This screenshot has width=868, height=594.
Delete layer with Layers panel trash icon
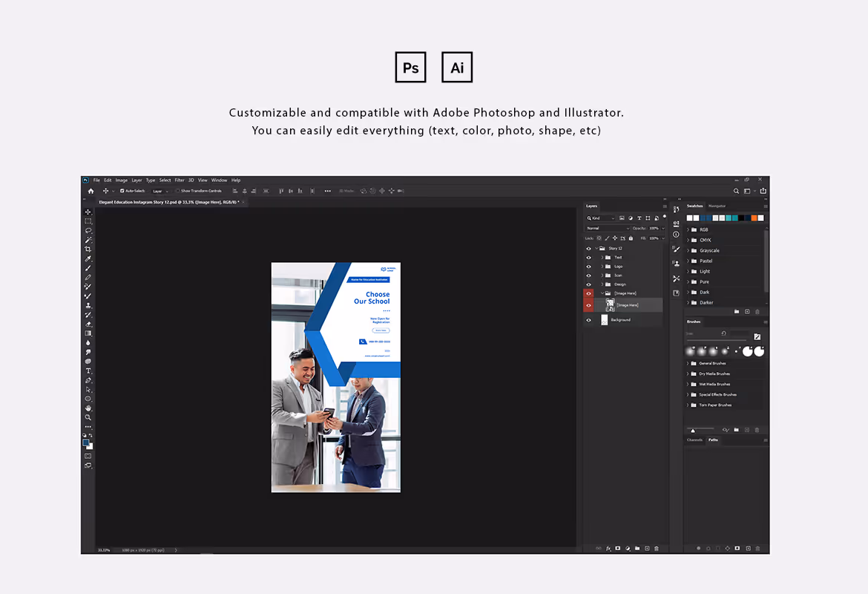point(657,549)
